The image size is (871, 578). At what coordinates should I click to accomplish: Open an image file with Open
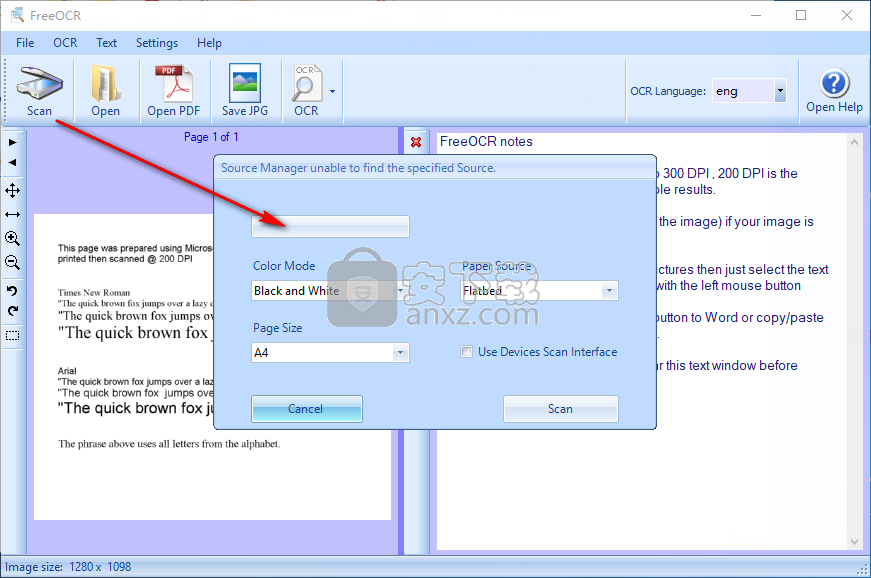pyautogui.click(x=106, y=91)
